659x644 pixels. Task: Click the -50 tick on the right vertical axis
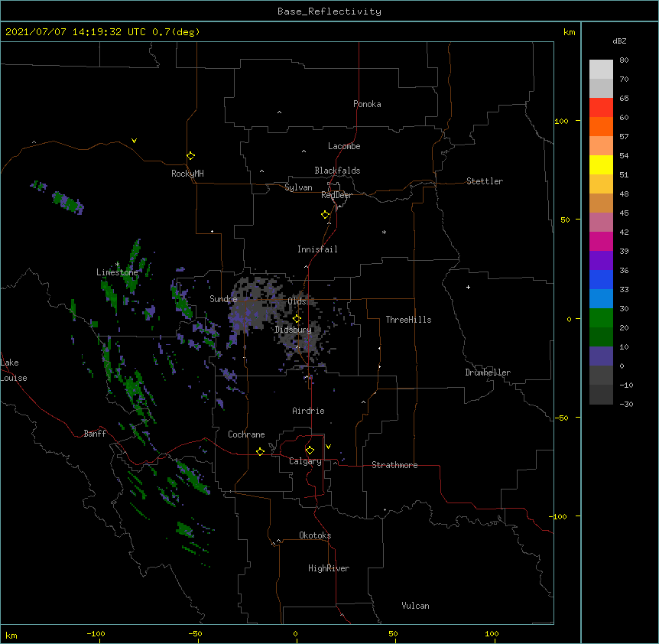coord(561,418)
